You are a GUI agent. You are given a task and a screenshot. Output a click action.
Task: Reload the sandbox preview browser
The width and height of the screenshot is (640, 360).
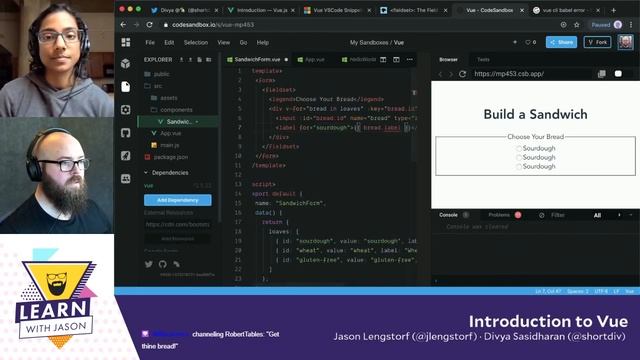point(462,74)
